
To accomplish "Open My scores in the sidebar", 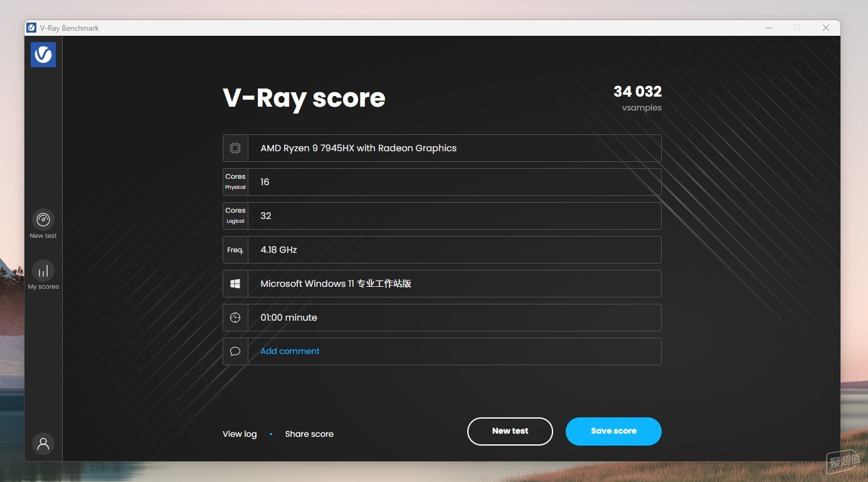I will [x=43, y=275].
